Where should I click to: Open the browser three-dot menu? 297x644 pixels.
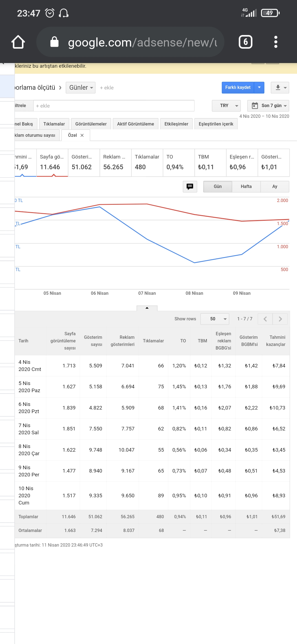pos(276,42)
